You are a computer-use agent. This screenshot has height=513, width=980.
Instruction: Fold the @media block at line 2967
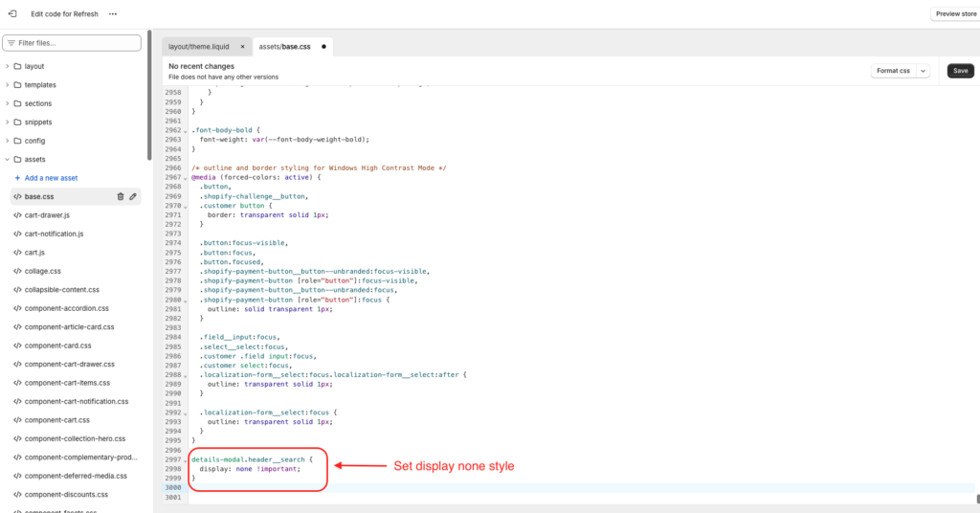pos(185,178)
